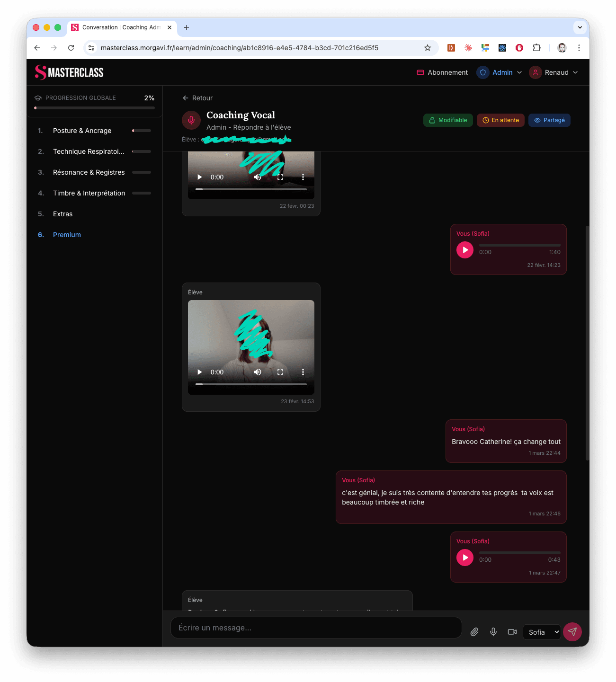Screen dimensions: 616x682
Task: Toggle the Partagé visibility badge
Action: (549, 120)
